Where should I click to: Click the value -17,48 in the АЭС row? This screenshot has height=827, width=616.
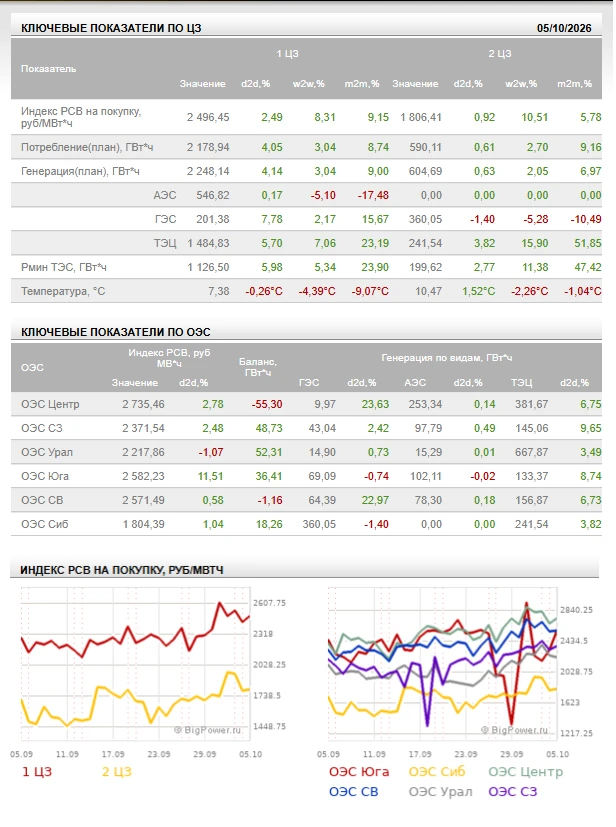coord(373,195)
